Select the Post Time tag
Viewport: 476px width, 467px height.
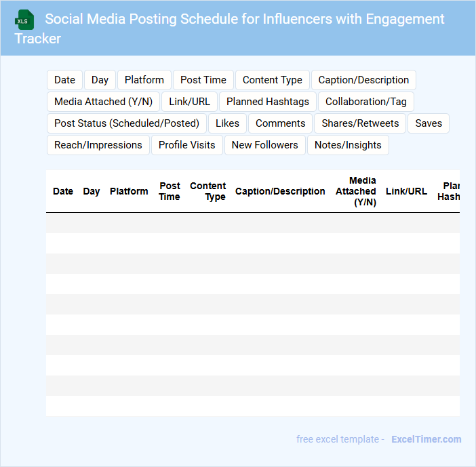click(203, 80)
